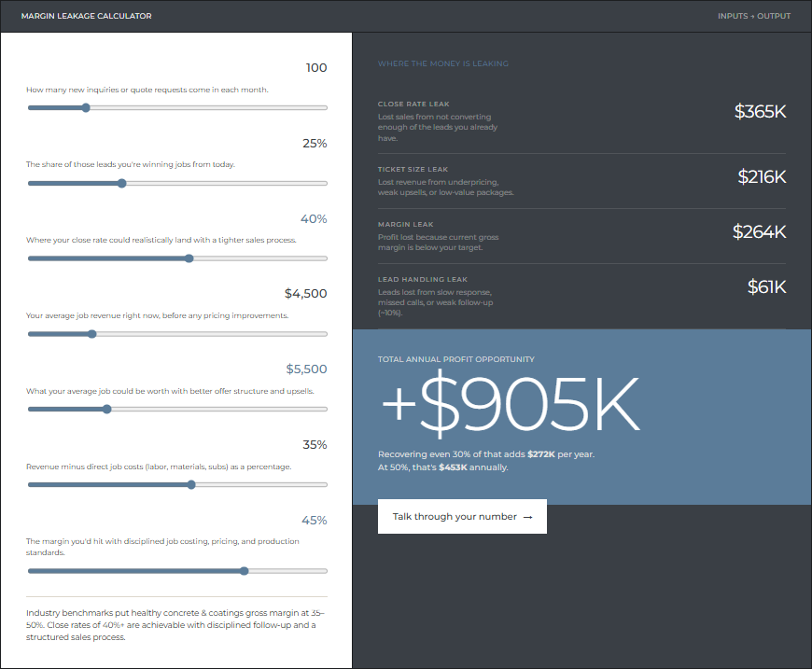This screenshot has width=812, height=669.
Task: Click the 100 inquiries value
Action: [315, 68]
